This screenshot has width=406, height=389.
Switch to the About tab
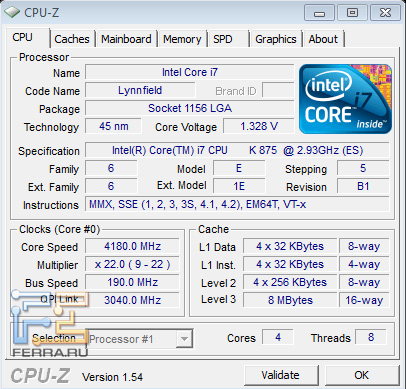coord(323,39)
